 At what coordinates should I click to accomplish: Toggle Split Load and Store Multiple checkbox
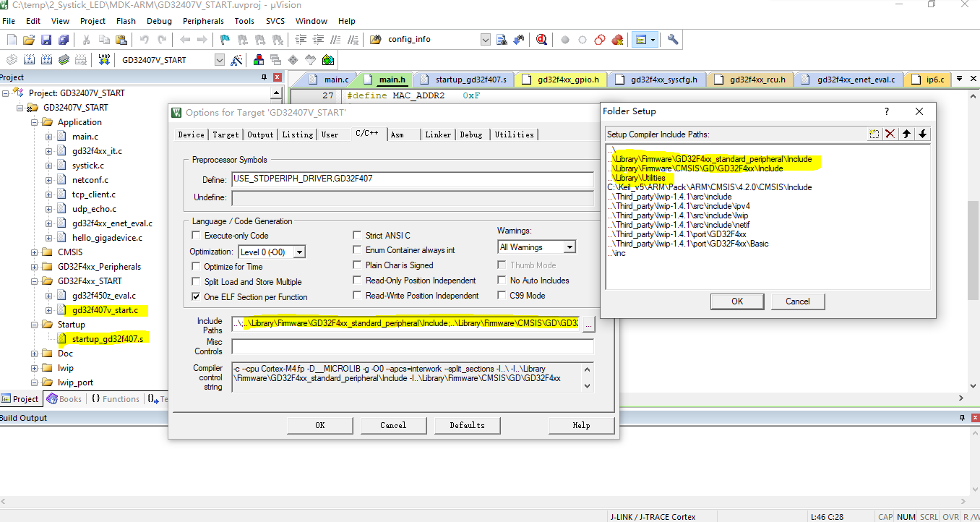196,282
